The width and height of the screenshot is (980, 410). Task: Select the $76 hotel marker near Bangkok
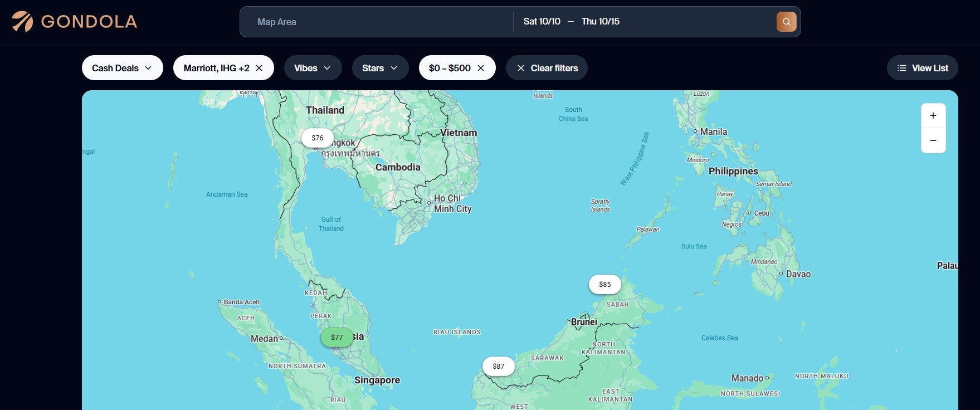[318, 138]
